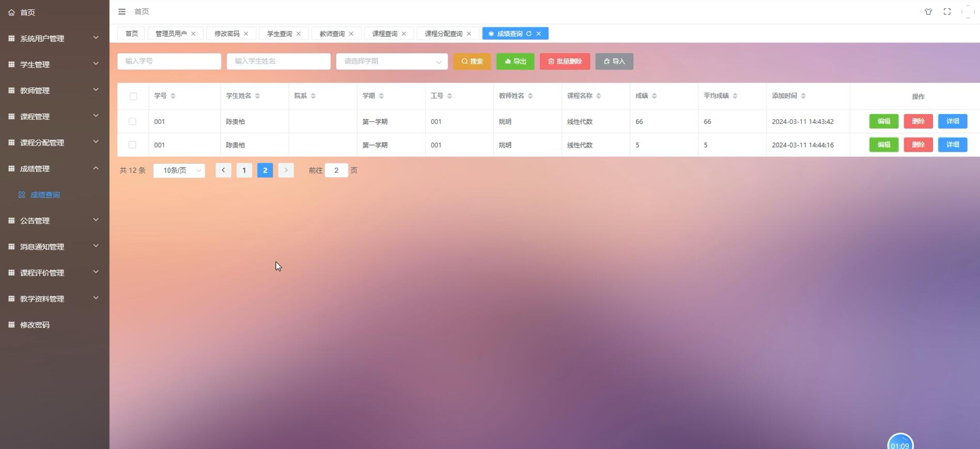Screen dimensions: 980x449
Task: Click the green 导出 button
Action: point(515,61)
